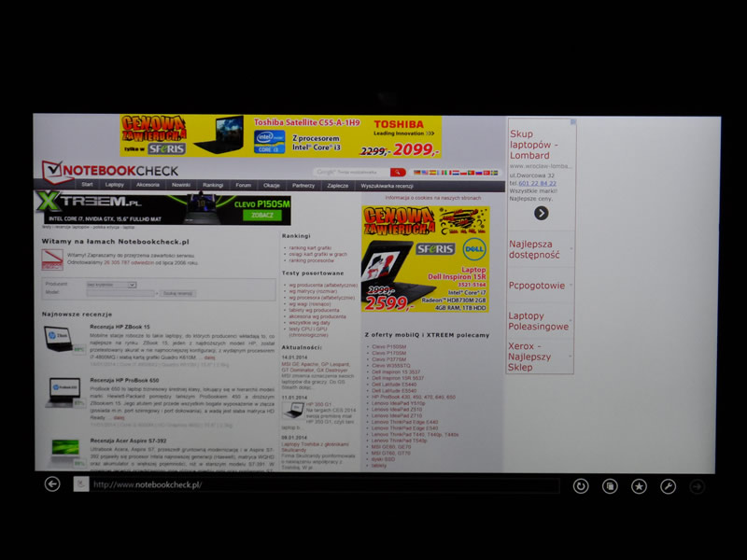This screenshot has width=747, height=560.
Task: Click the welcome notebook icon beside Witamy text
Action: [52, 259]
